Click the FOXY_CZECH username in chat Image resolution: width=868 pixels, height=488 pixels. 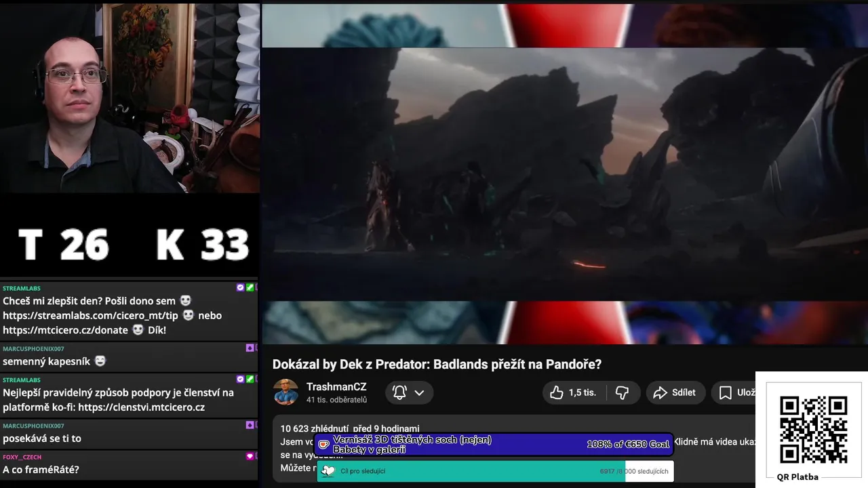click(x=22, y=457)
